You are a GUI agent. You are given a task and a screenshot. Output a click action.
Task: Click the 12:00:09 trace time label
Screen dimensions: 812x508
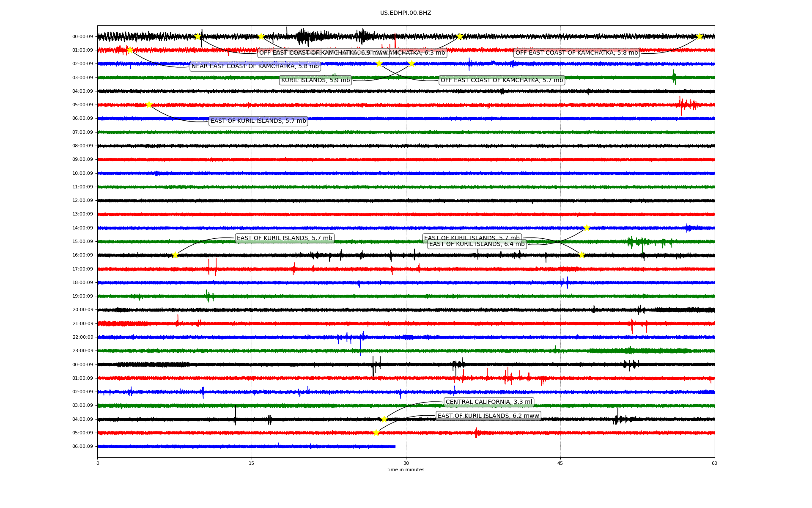coord(82,201)
